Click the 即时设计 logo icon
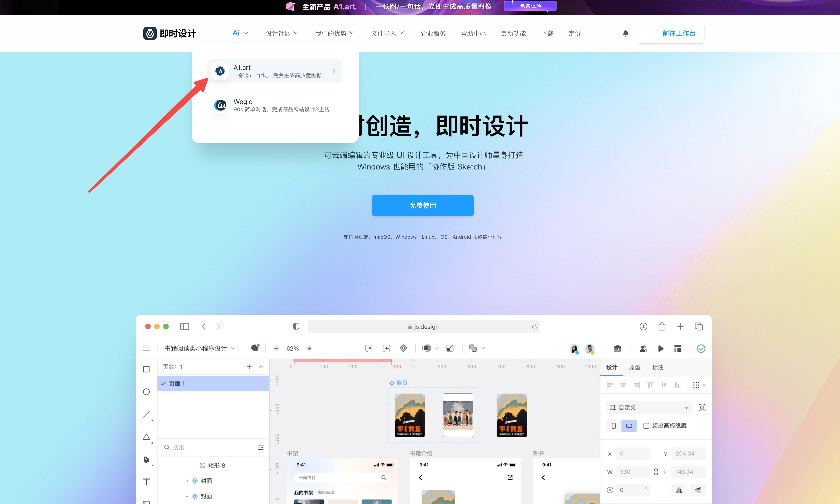 coord(150,33)
